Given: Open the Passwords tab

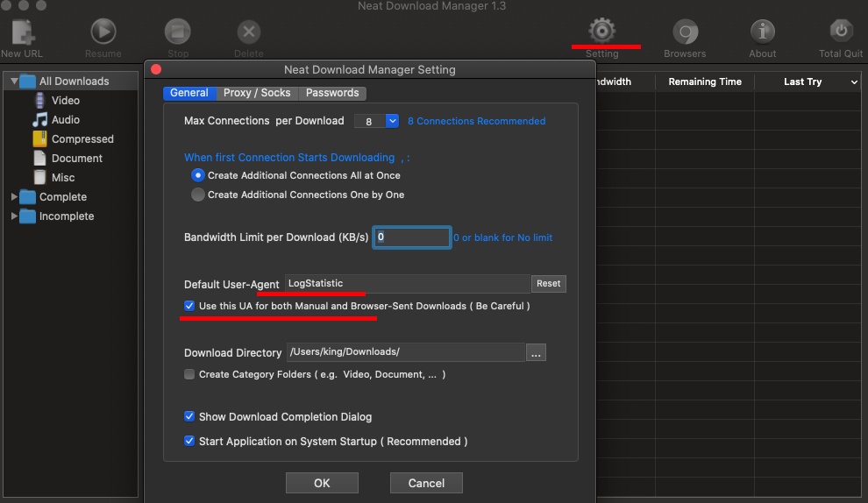Looking at the screenshot, I should tap(332, 93).
